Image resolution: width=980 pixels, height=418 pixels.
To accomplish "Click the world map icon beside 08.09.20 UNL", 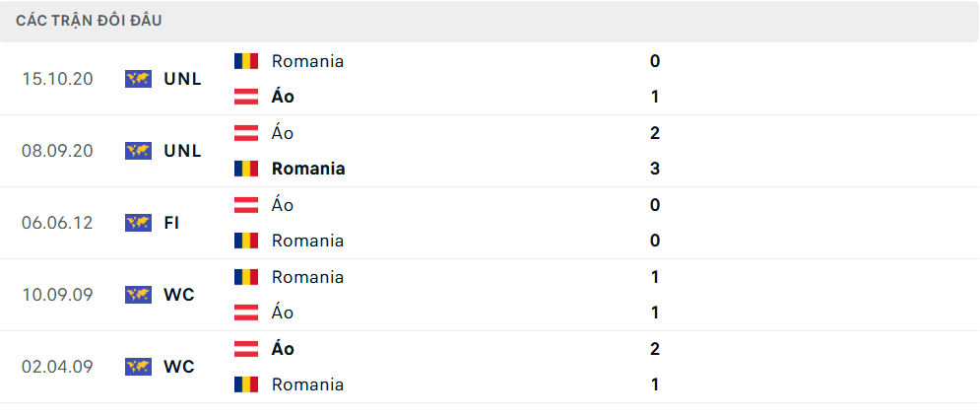I will point(138,151).
